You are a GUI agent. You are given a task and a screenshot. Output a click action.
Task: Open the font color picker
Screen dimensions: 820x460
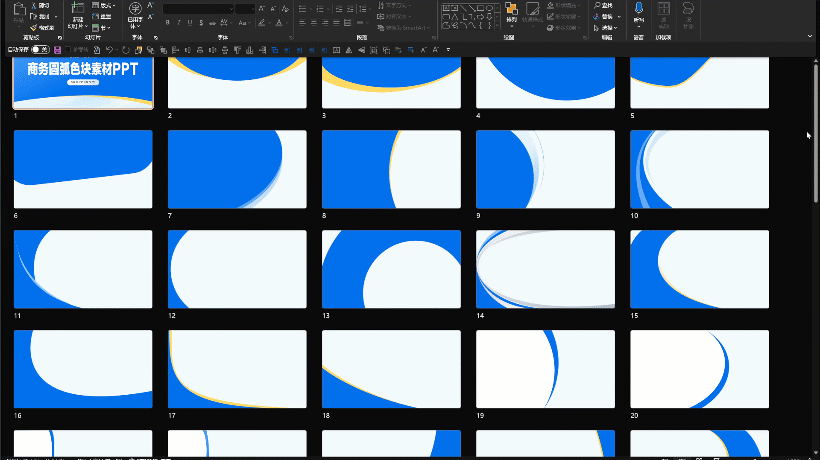[x=281, y=23]
